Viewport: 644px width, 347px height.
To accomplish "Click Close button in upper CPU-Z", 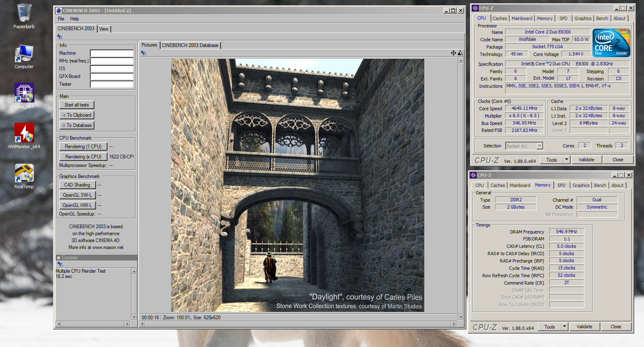I will (618, 160).
